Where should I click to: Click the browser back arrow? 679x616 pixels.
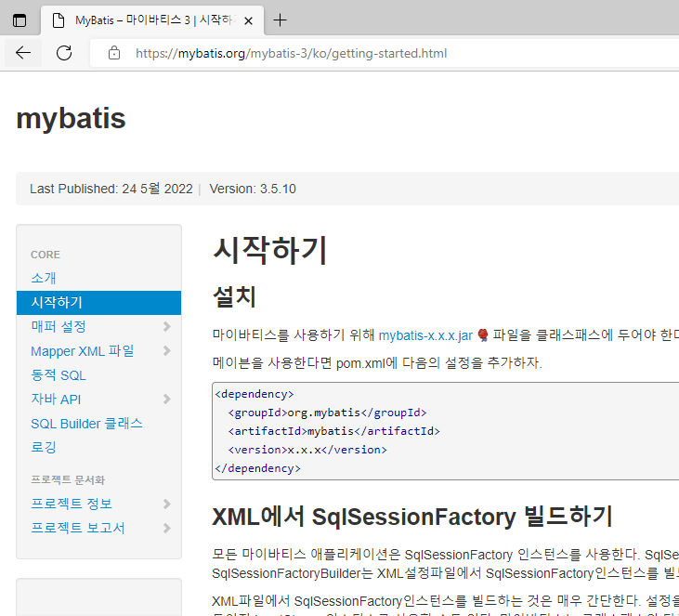[23, 53]
